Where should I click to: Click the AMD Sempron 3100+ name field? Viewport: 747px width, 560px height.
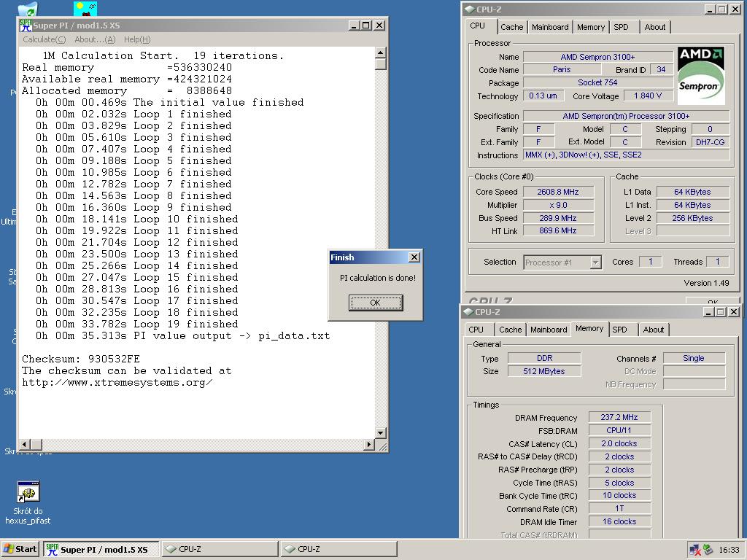597,57
